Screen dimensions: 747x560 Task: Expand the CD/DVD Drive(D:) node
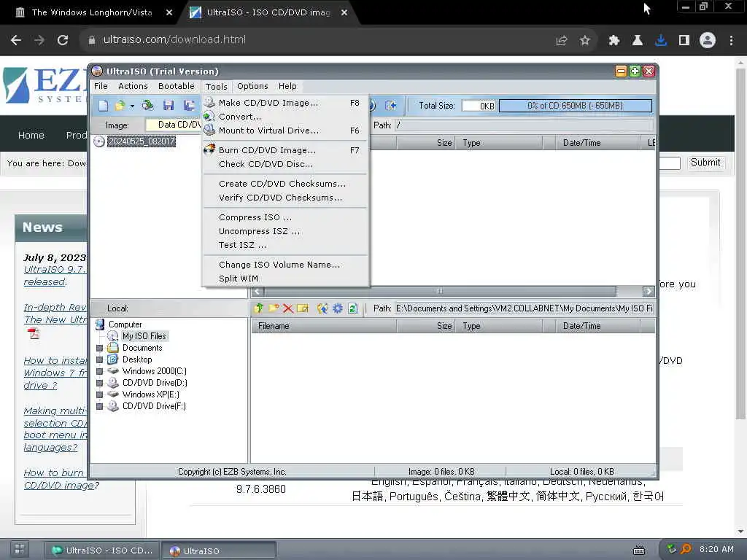point(99,383)
